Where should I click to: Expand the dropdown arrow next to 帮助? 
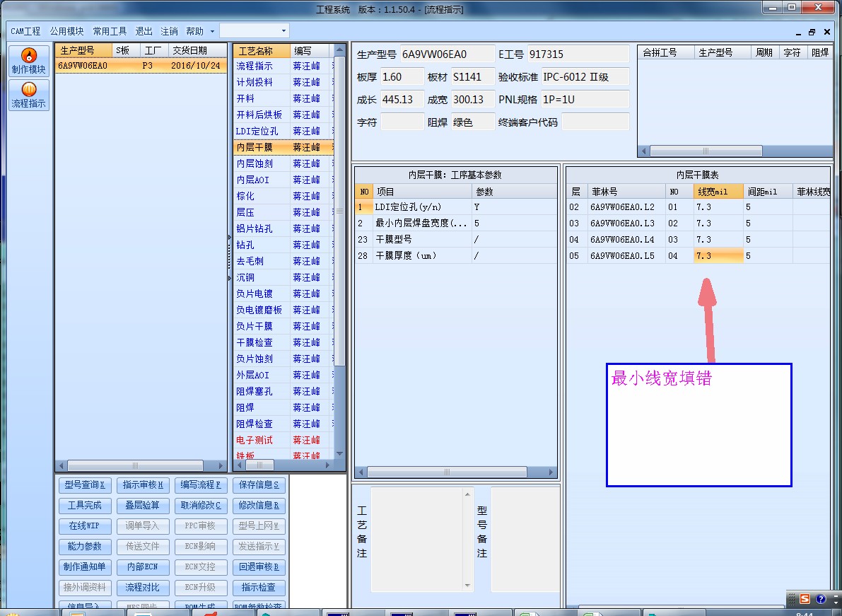click(x=212, y=31)
